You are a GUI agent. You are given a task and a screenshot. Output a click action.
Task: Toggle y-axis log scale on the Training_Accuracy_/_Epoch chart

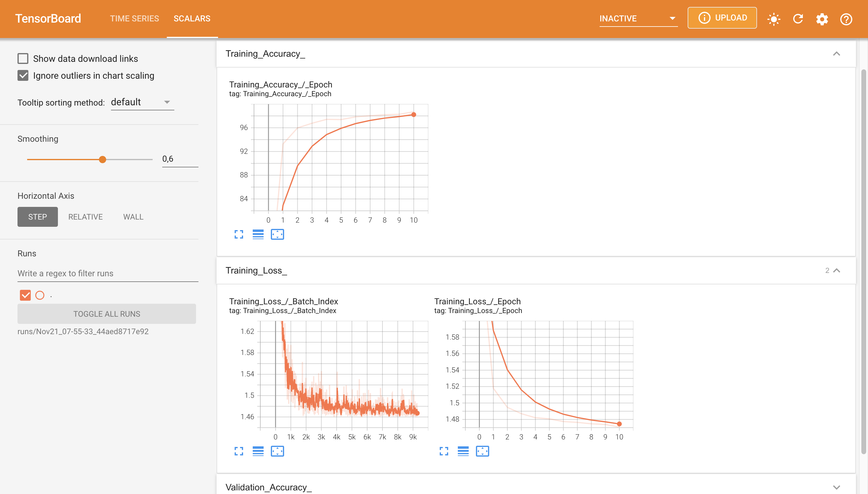(258, 234)
